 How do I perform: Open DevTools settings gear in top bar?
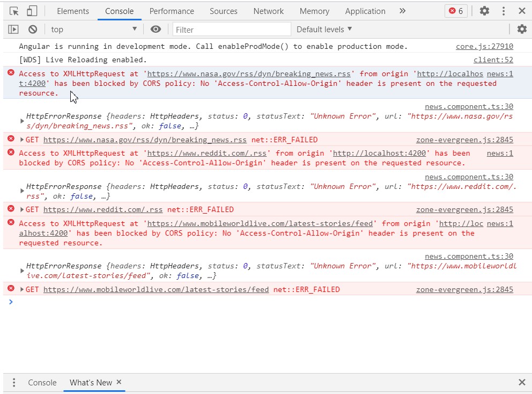click(x=484, y=11)
